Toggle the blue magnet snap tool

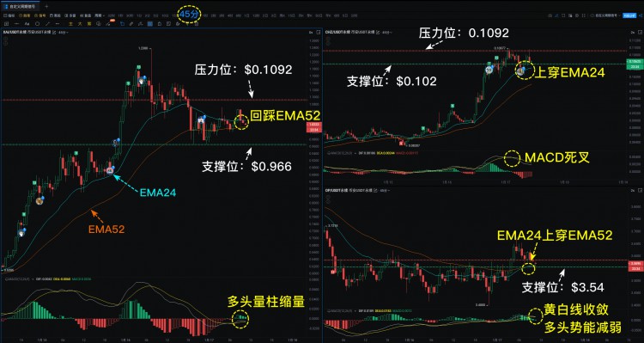coord(123,24)
